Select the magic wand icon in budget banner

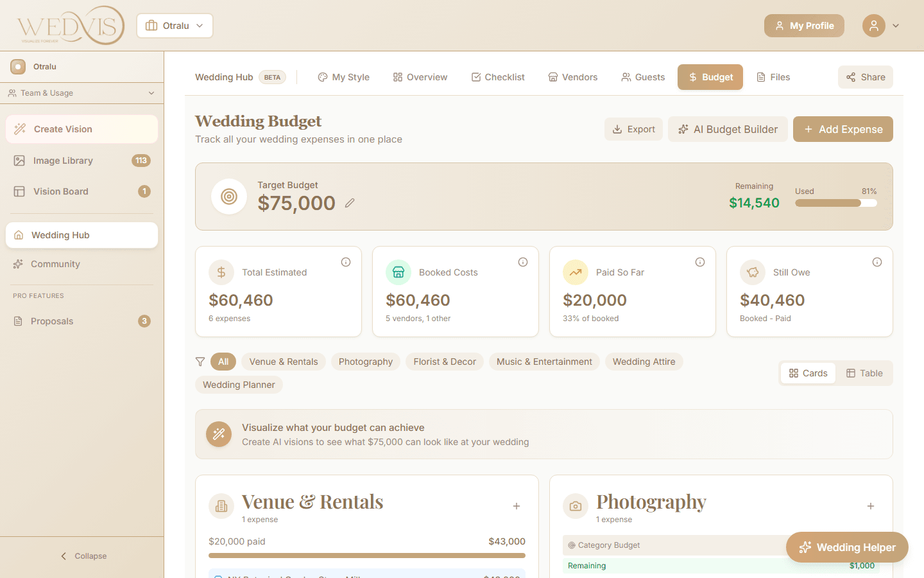click(219, 434)
